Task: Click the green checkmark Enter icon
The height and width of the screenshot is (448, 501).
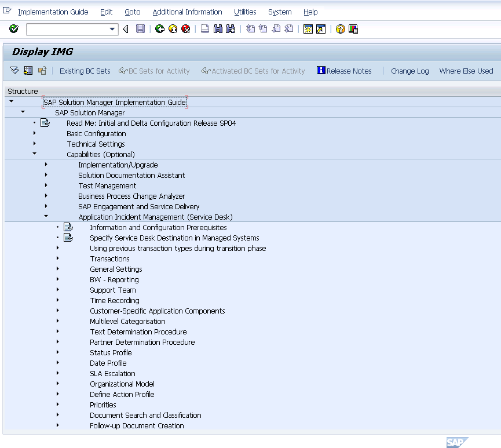Action: point(13,28)
